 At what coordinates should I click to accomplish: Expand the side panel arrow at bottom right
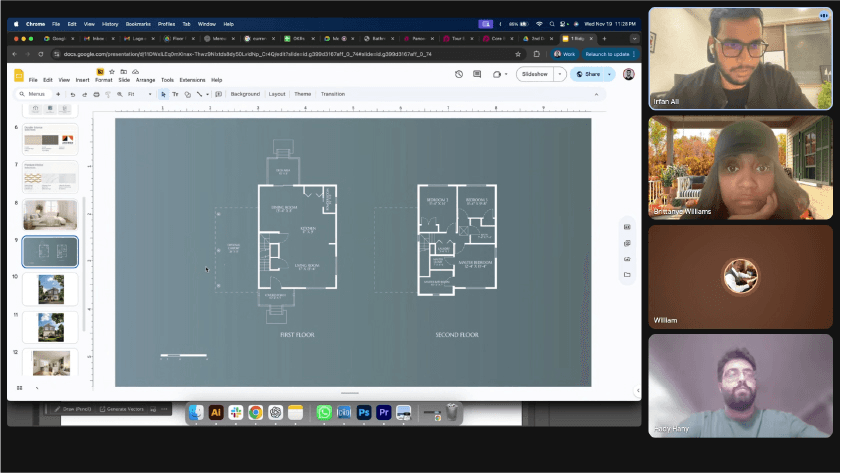637,391
